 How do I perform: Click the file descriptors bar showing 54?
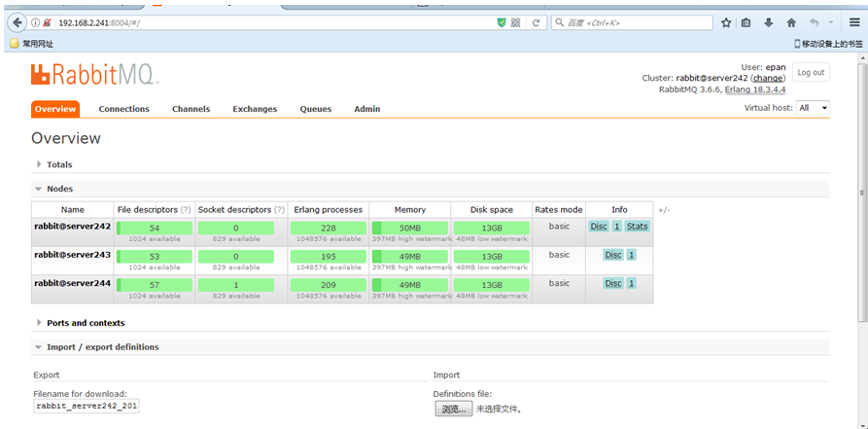coord(155,228)
